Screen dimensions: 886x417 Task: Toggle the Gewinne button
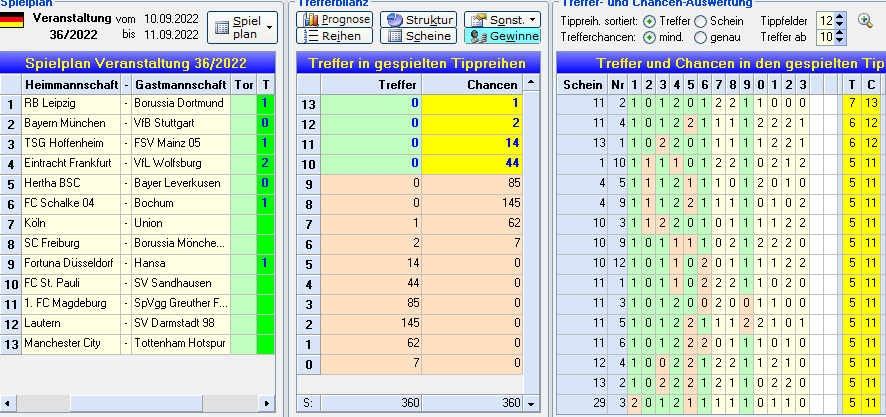[502, 36]
